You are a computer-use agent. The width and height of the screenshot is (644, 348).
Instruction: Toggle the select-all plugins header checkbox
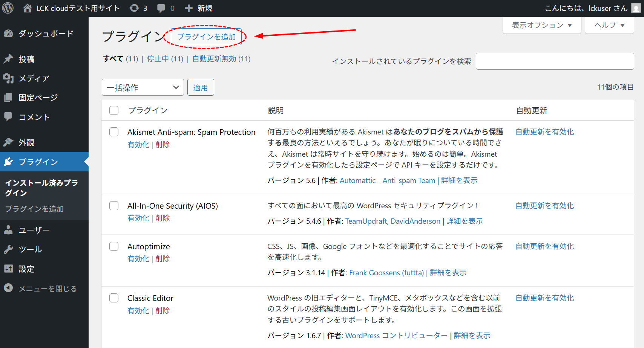[x=114, y=110]
